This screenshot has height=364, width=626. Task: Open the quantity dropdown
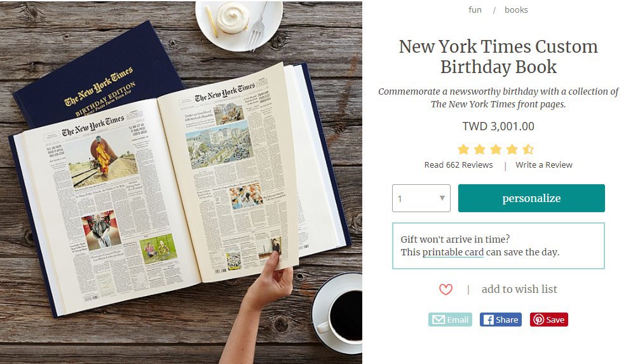(x=421, y=198)
